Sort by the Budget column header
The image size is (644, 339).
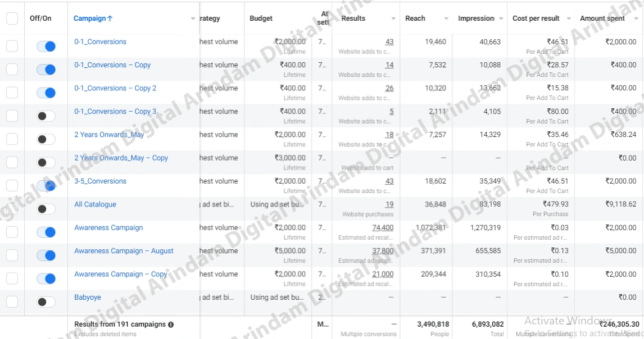[261, 19]
